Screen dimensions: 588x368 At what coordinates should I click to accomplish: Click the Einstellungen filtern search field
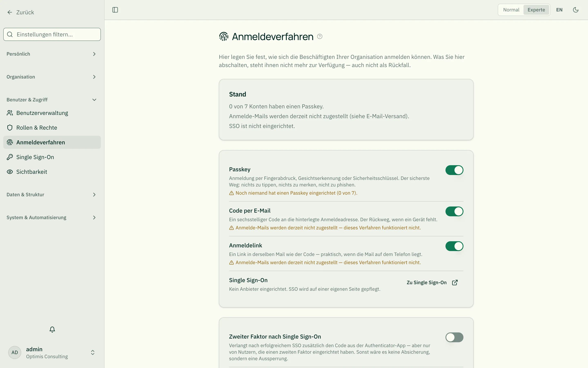[52, 34]
